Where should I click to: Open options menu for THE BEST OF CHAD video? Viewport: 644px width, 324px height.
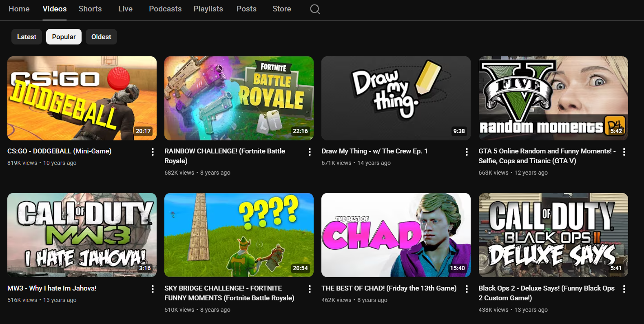click(x=467, y=289)
